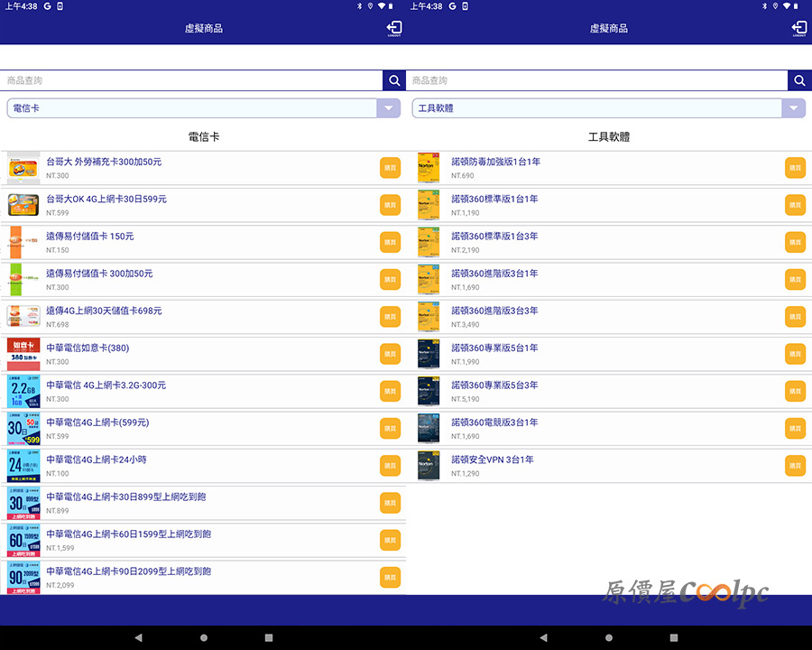Select the 諾頓360專業版5台1年 box thumbnail
This screenshot has height=650, width=812.
(x=429, y=354)
